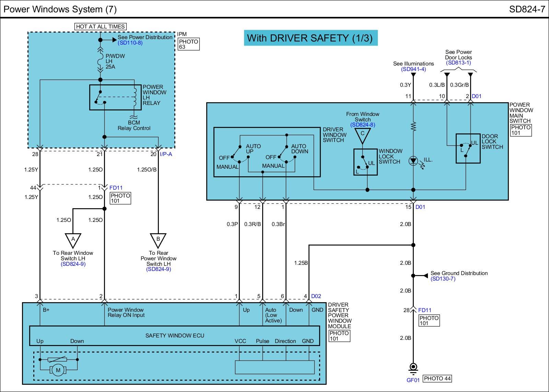Viewport: 549px width, 392px height.
Task: Open the PHOTO 44 box near GF01
Action: pyautogui.click(x=437, y=379)
